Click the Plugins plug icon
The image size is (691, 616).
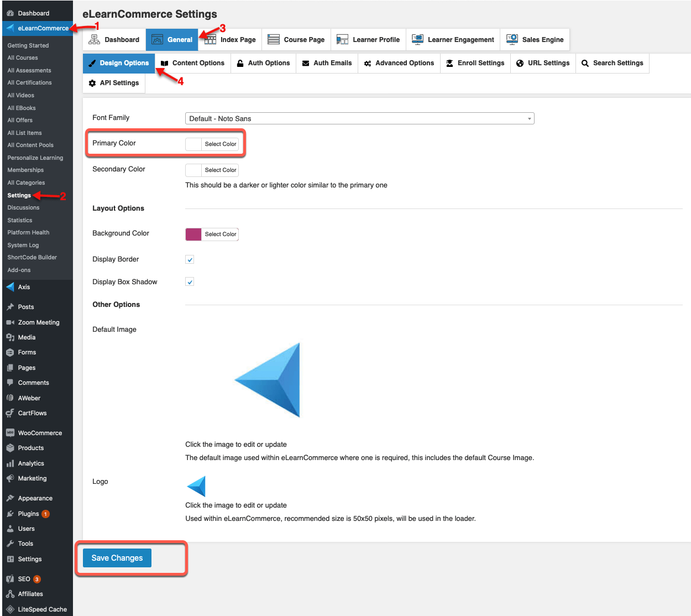[10, 514]
